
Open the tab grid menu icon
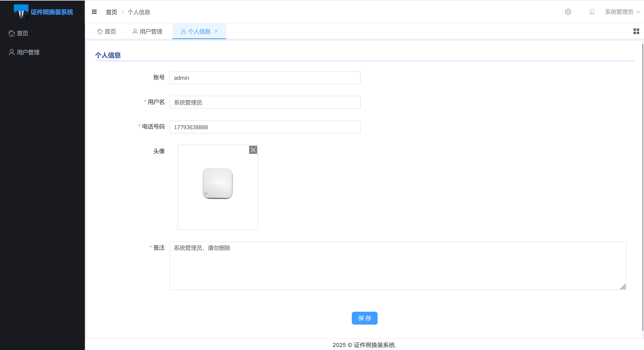(x=636, y=31)
